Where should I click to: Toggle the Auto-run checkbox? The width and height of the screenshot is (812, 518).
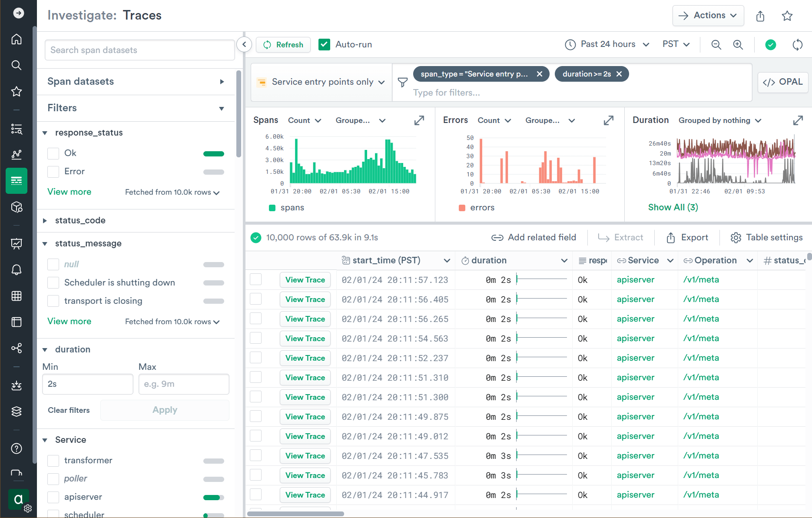(x=324, y=44)
